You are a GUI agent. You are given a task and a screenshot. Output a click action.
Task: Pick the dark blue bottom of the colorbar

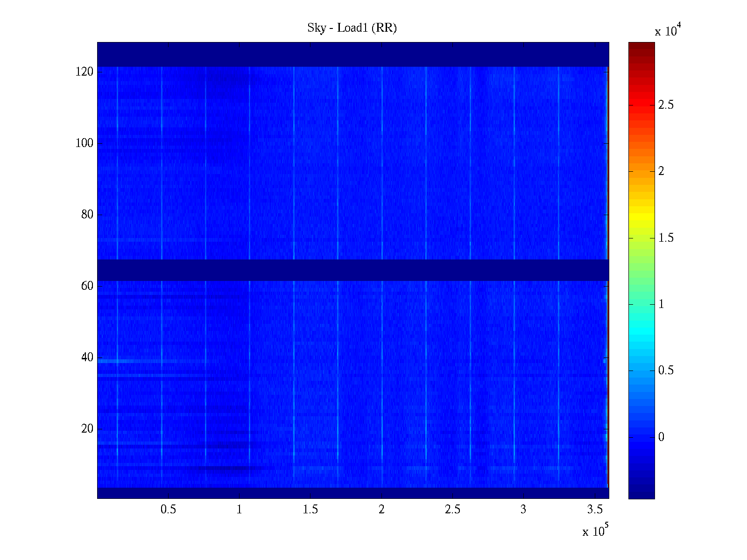click(x=641, y=492)
